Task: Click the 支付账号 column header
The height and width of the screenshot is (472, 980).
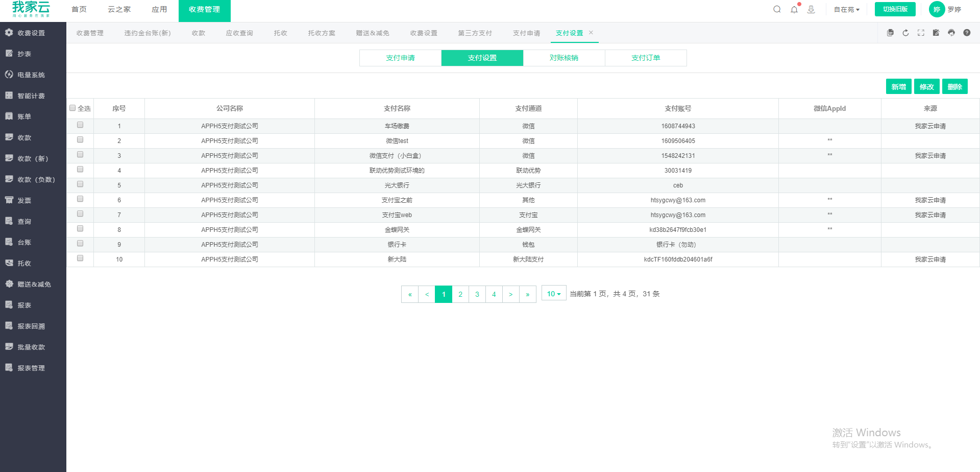Action: pyautogui.click(x=678, y=108)
